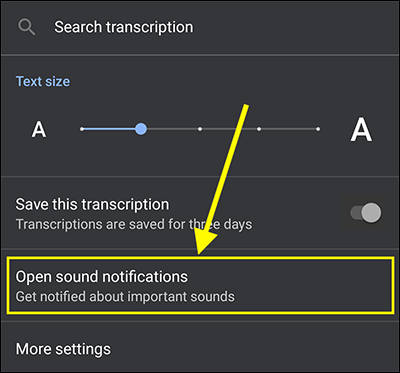Click the search magnifier icon

click(27, 27)
